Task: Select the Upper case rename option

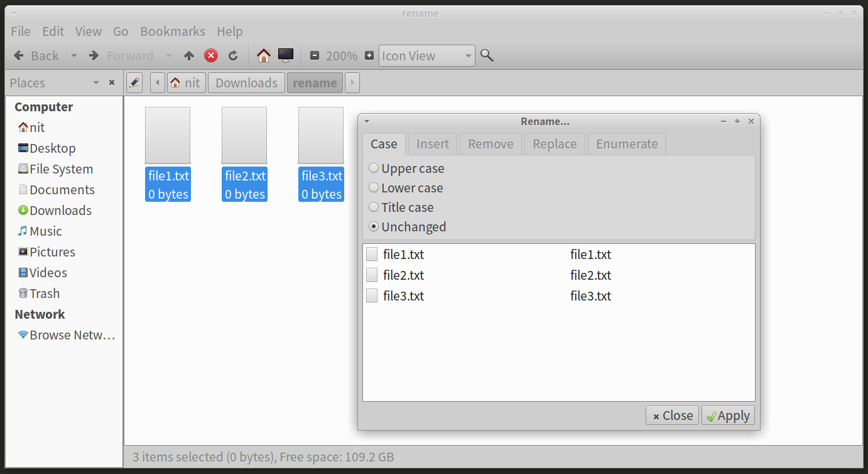Action: (x=374, y=168)
